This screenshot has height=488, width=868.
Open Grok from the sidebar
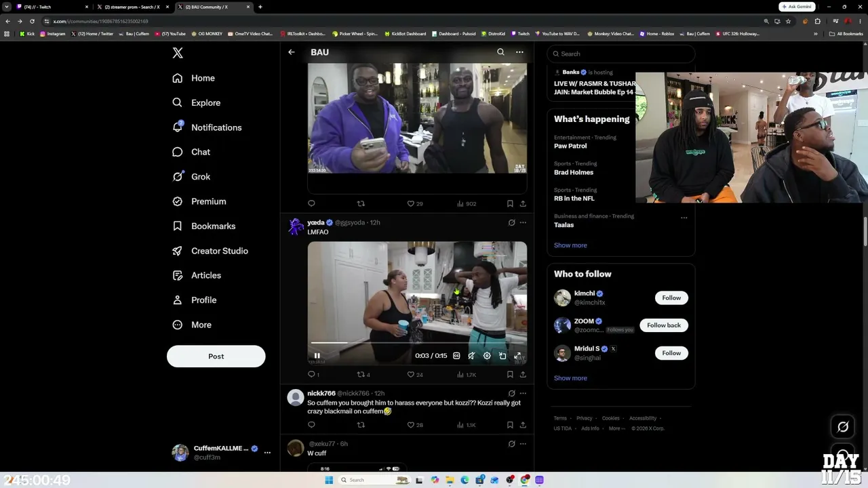tap(191, 176)
